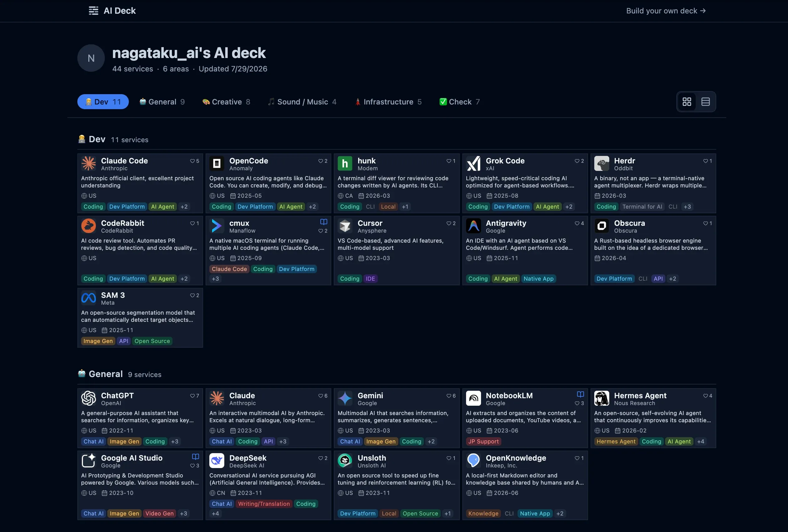Select the Dev tab
Image resolution: width=788 pixels, height=532 pixels.
pyautogui.click(x=103, y=102)
